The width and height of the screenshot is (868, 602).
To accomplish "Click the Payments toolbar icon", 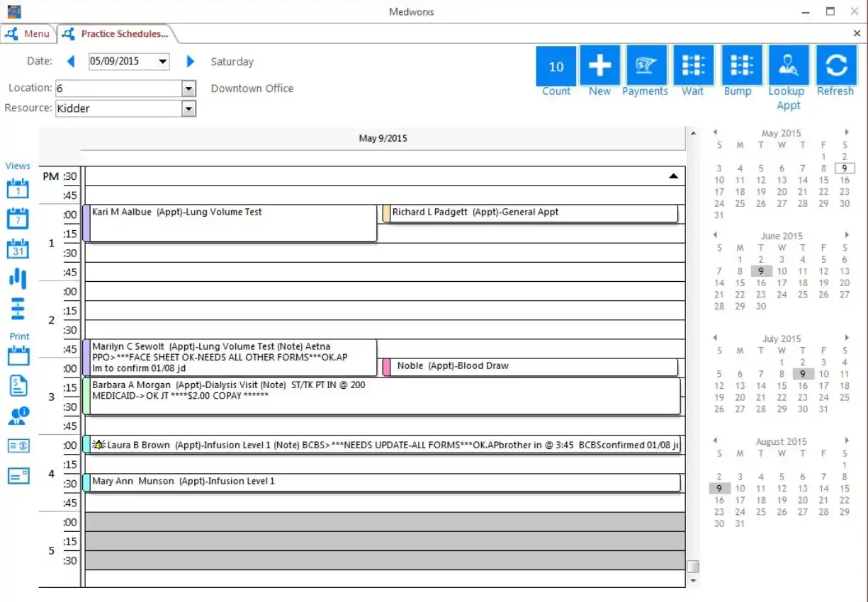I will pyautogui.click(x=645, y=65).
